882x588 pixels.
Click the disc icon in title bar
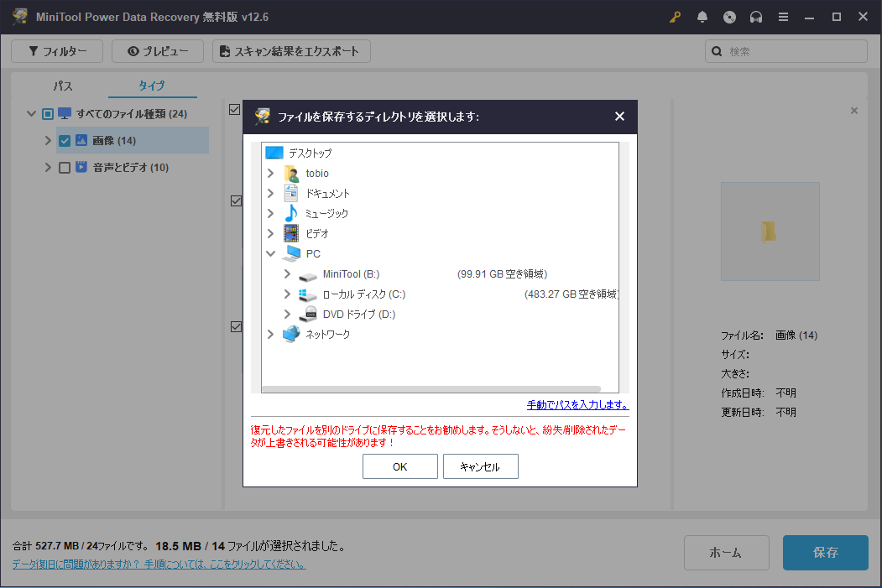(x=729, y=17)
